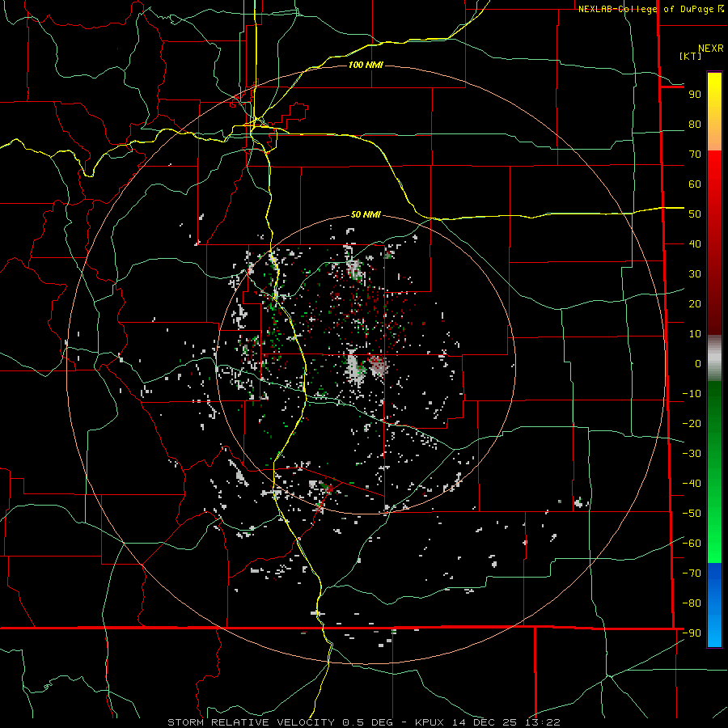Click the -40 value on velocity scale

click(692, 484)
